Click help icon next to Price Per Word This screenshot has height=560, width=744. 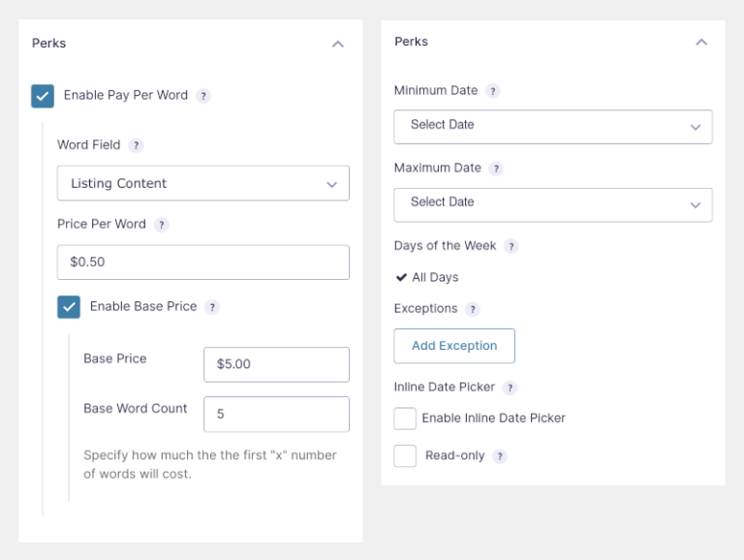click(x=162, y=225)
